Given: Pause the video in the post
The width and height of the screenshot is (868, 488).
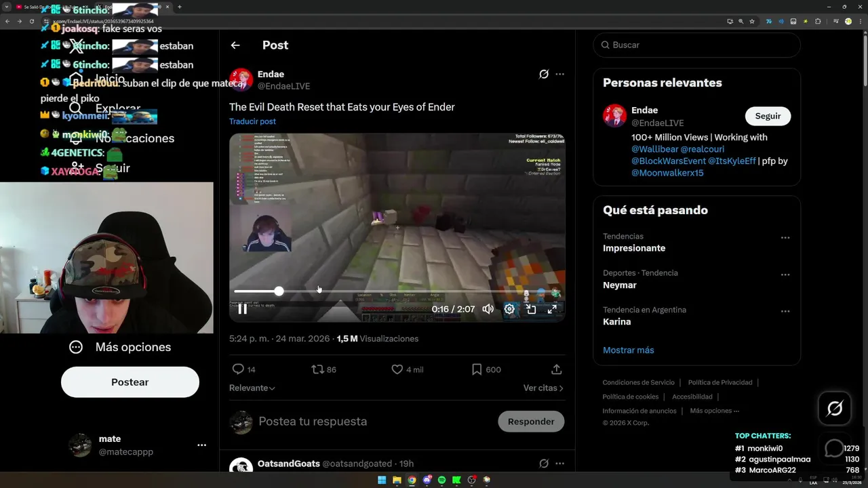Looking at the screenshot, I should (242, 309).
